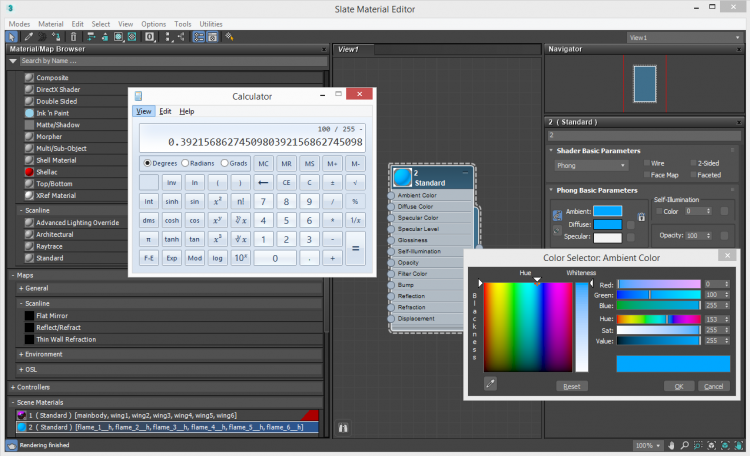Open the Modes menu

tap(19, 24)
